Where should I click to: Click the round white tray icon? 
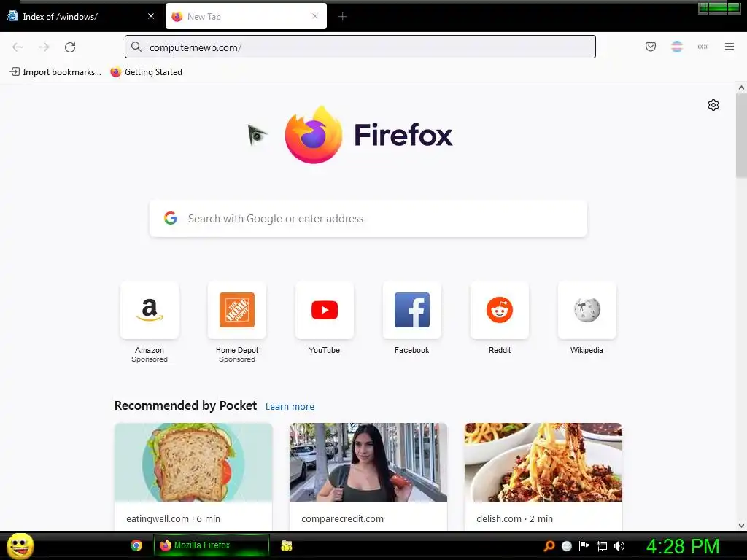click(x=566, y=546)
